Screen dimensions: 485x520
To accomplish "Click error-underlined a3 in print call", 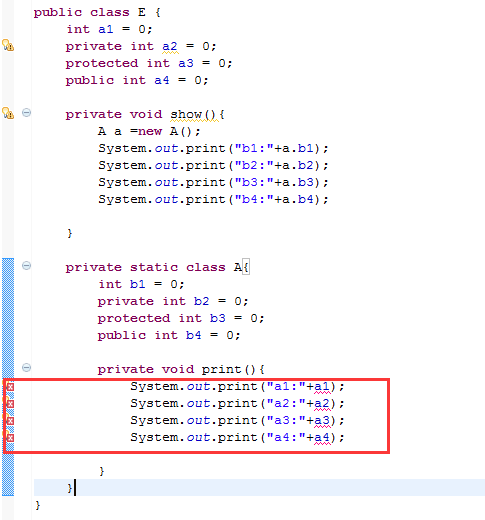I will 322,421.
